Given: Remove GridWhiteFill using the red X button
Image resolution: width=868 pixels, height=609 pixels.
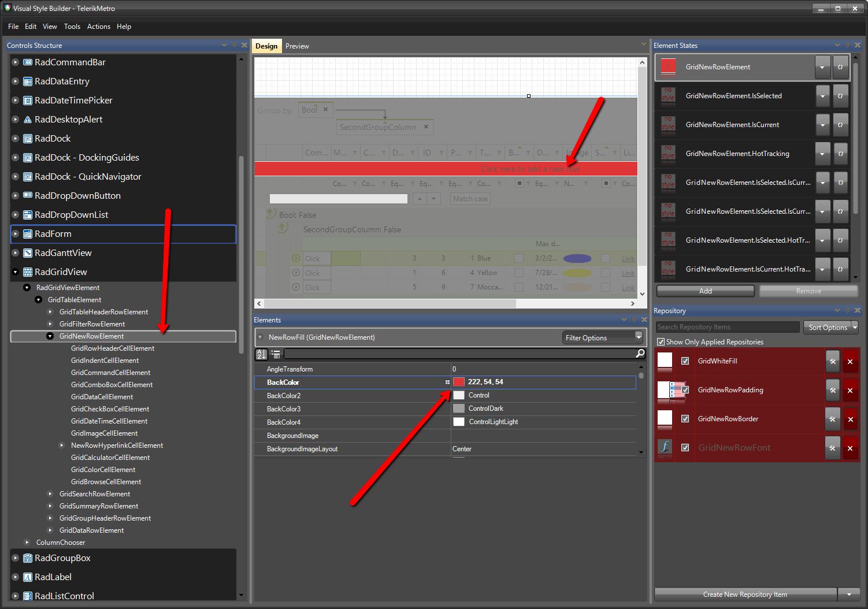Looking at the screenshot, I should (850, 362).
